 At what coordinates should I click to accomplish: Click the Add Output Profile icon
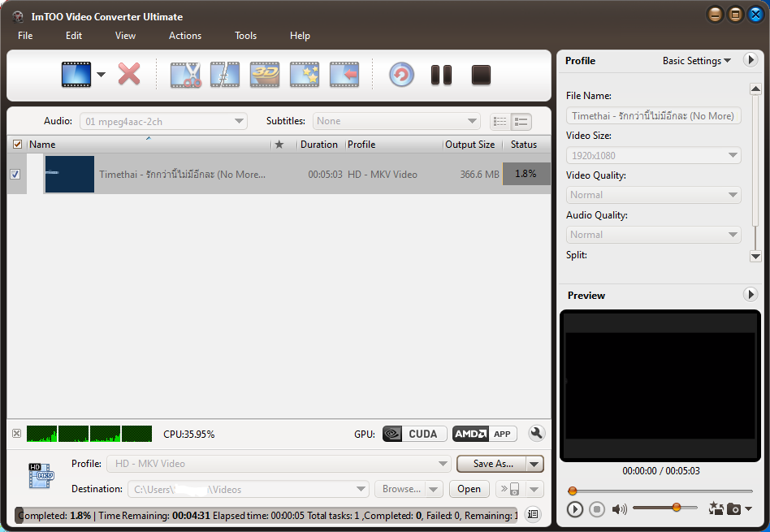[344, 75]
